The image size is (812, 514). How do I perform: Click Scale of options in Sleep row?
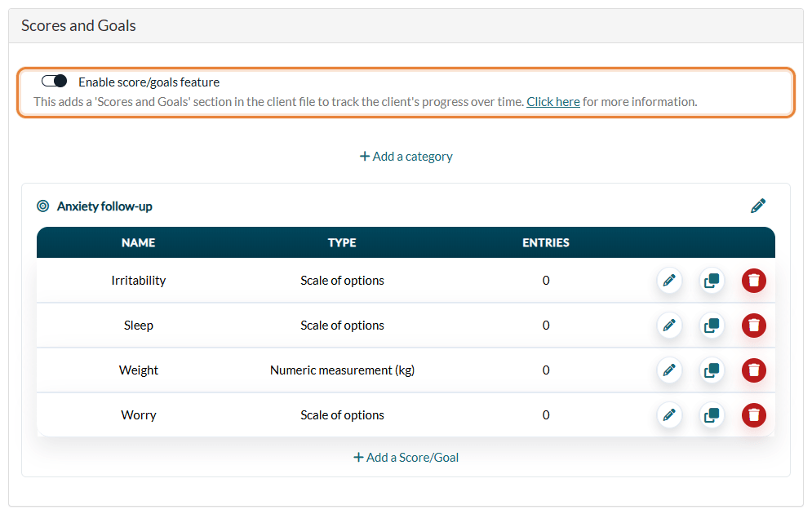(x=342, y=326)
